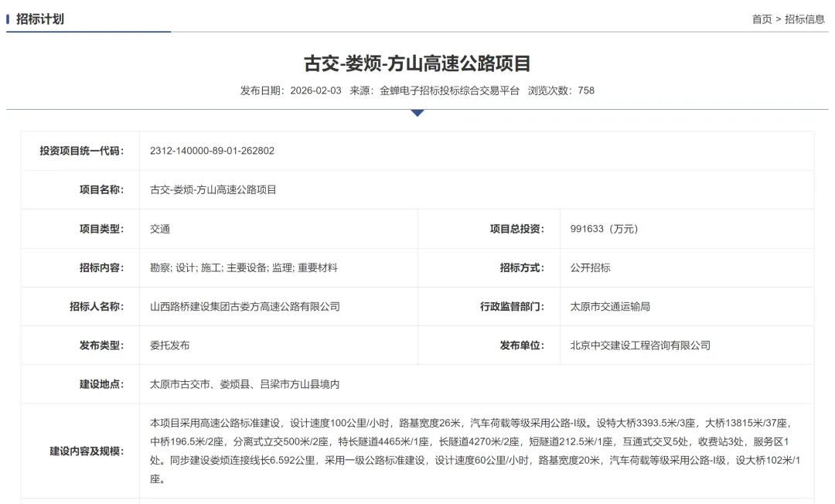The image size is (835, 504).
Task: Click the 项目总投资 label
Action: (x=517, y=229)
